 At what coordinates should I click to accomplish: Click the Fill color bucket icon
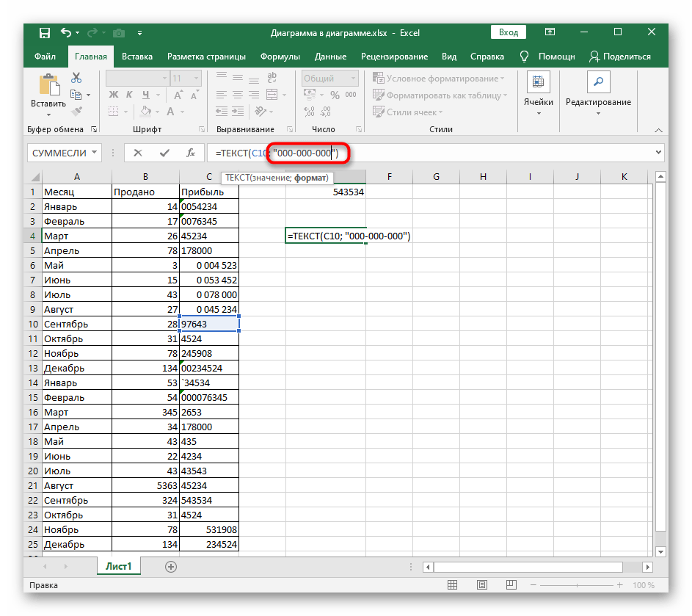click(x=145, y=112)
